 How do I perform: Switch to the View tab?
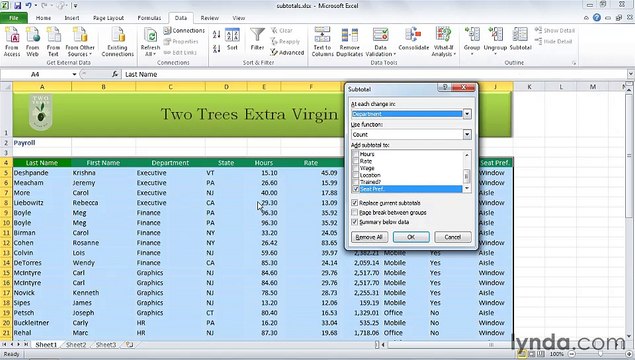[x=239, y=18]
